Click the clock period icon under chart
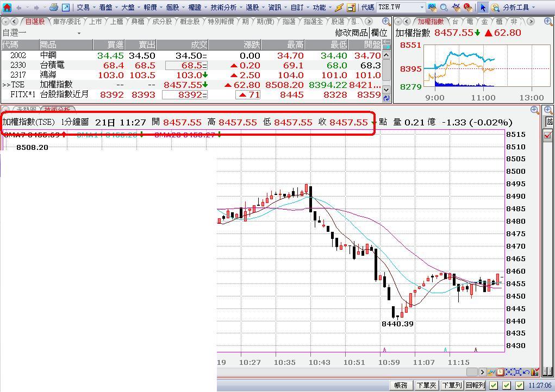Viewport: 555px width, 392px height. [x=500, y=372]
